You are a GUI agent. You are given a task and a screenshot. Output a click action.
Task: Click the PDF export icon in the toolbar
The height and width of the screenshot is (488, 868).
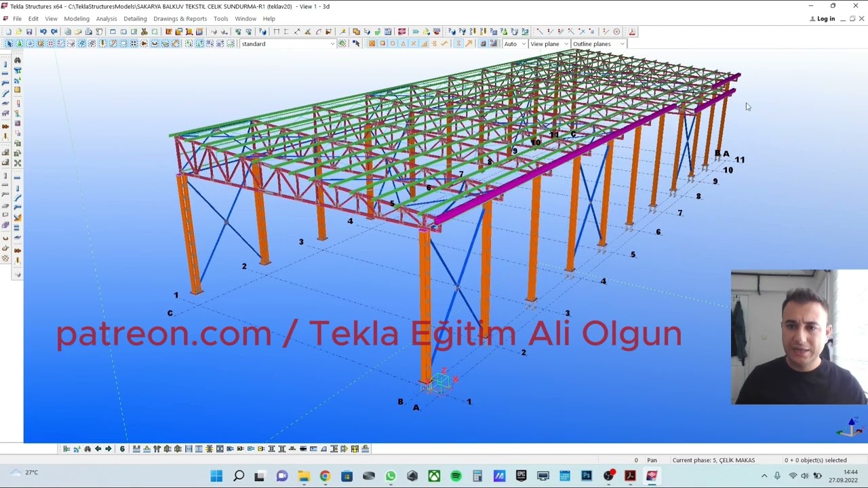[x=633, y=31]
